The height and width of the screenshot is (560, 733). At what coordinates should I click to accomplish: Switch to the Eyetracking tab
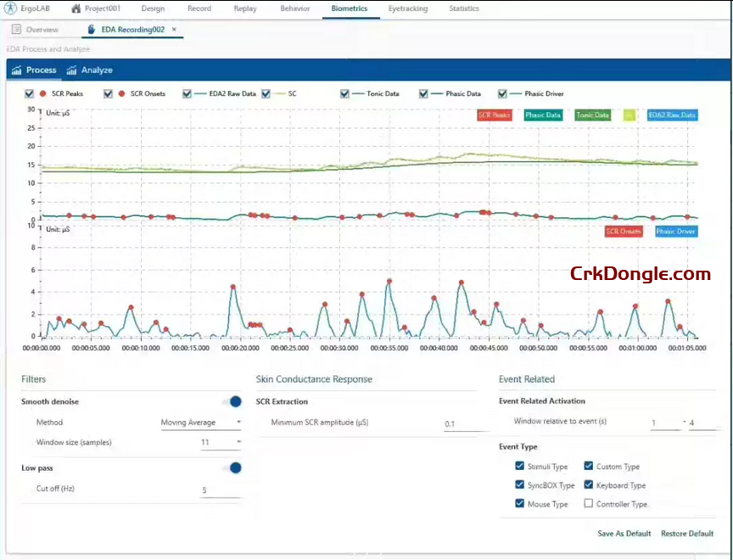(x=407, y=8)
